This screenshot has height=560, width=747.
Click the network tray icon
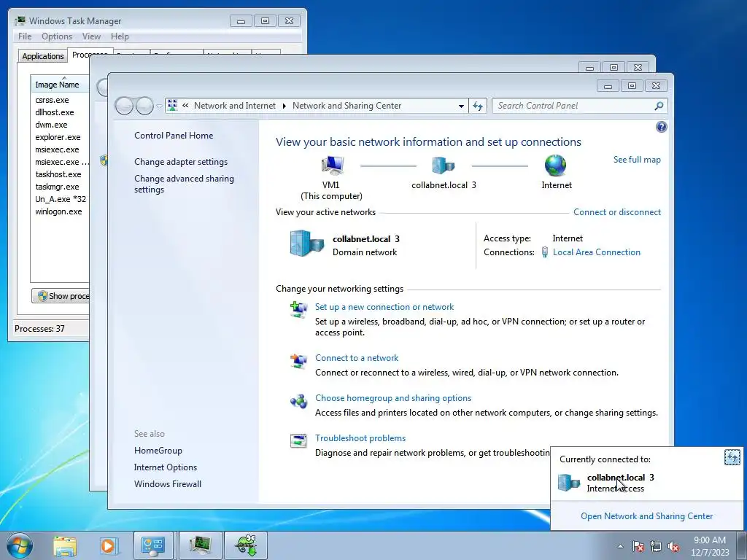656,546
